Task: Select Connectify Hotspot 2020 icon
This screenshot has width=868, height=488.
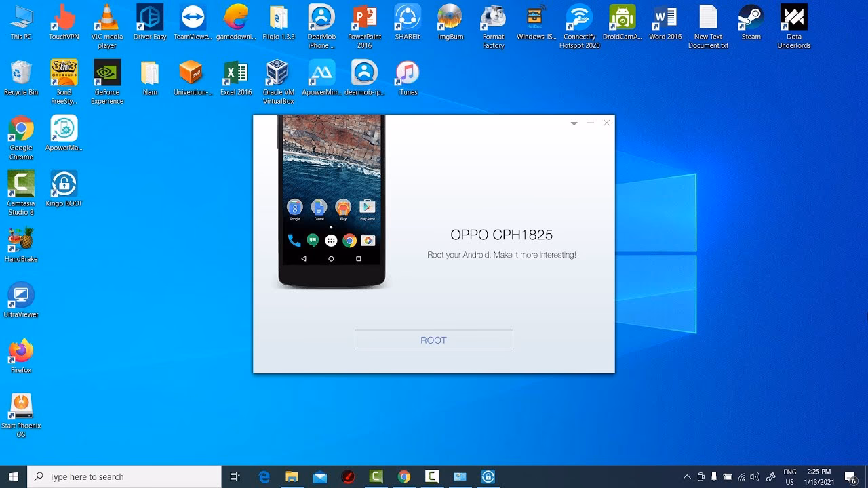Action: click(x=579, y=27)
